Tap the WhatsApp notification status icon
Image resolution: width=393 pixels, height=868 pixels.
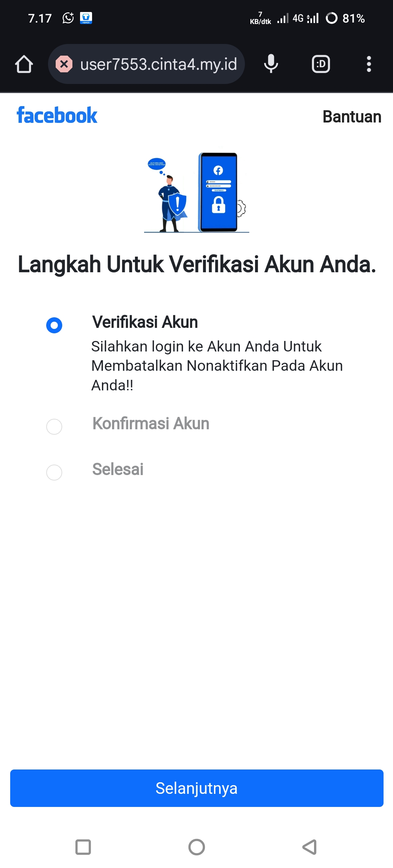click(x=68, y=18)
